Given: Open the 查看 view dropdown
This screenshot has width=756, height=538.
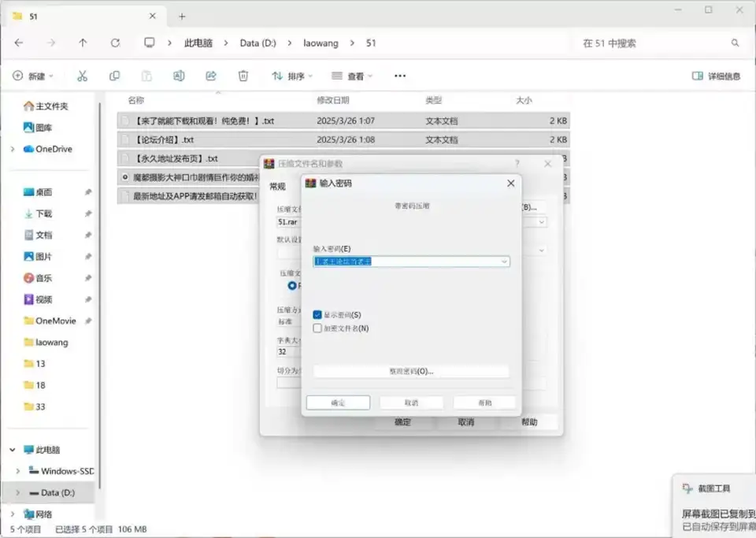Looking at the screenshot, I should click(x=353, y=76).
